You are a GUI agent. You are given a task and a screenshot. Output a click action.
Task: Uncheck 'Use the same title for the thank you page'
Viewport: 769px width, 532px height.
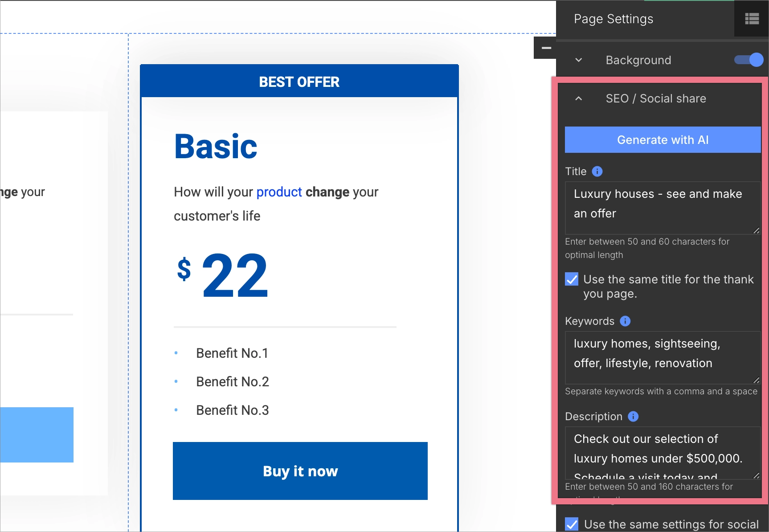[x=571, y=279]
